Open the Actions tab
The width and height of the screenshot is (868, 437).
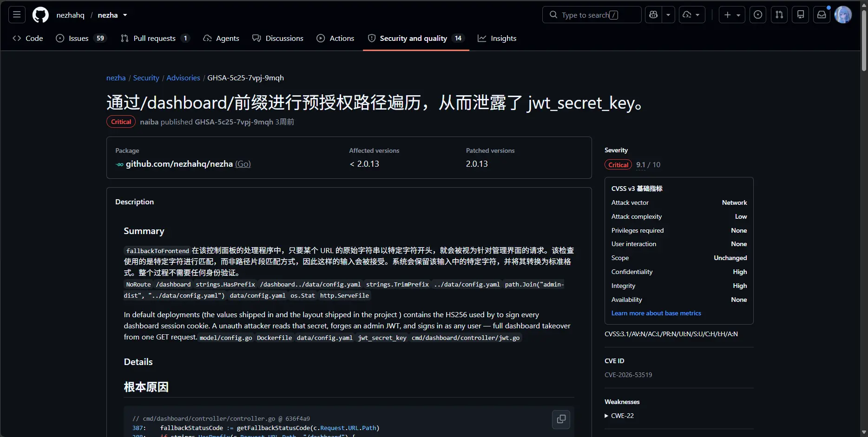pyautogui.click(x=335, y=38)
